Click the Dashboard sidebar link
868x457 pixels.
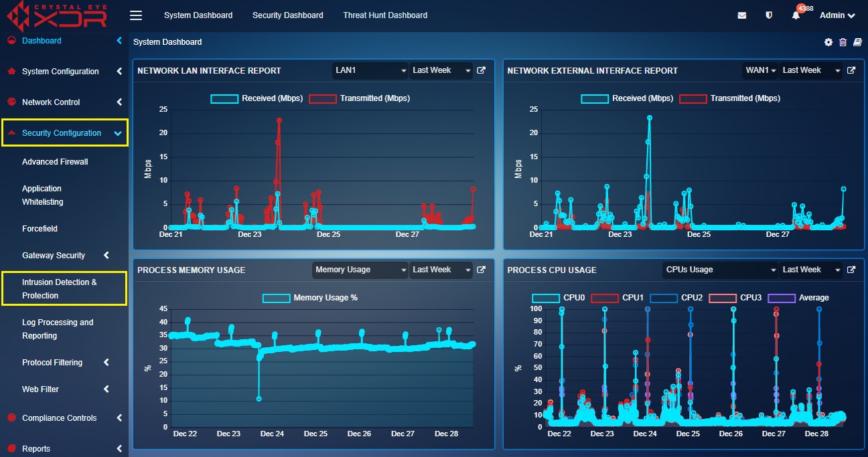[x=42, y=41]
